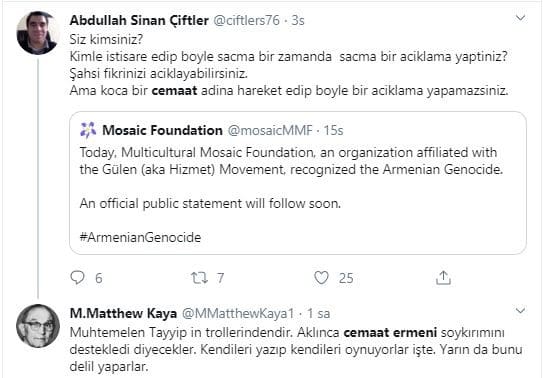Click the Abdullah Sinan Çiftler display name
The width and height of the screenshot is (543, 378).
tap(139, 20)
